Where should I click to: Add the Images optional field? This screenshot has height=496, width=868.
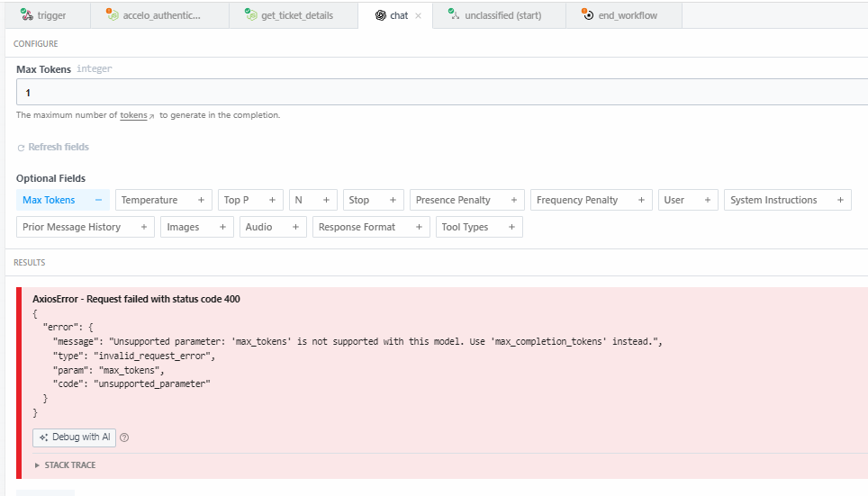[x=197, y=227]
